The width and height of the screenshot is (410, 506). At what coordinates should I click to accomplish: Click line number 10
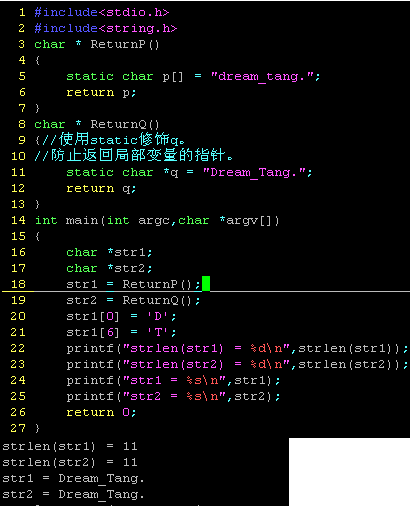coord(18,156)
